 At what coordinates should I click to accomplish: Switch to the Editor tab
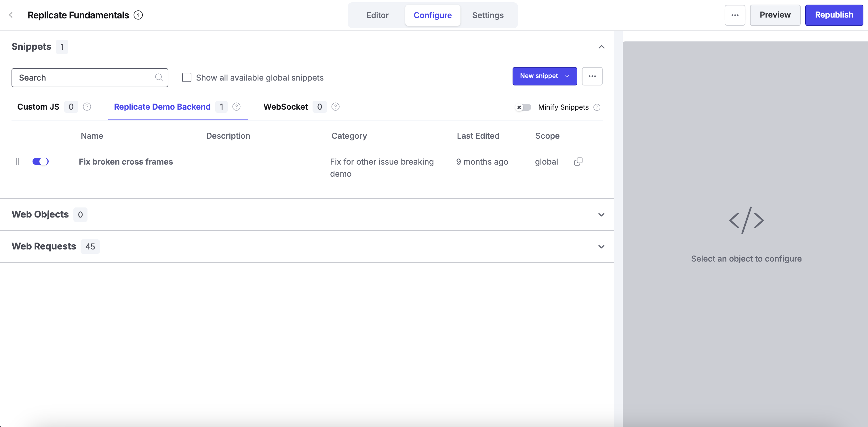coord(377,15)
